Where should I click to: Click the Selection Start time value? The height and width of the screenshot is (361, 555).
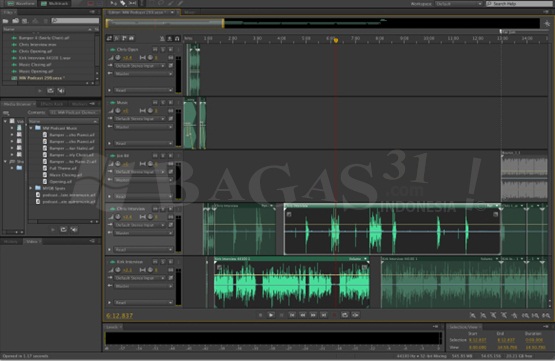click(477, 340)
